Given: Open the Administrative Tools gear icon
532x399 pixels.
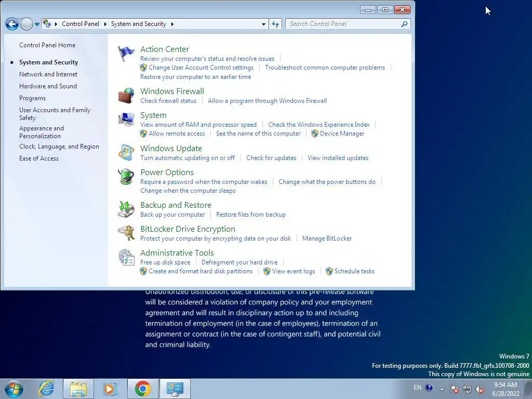Looking at the screenshot, I should tap(126, 257).
